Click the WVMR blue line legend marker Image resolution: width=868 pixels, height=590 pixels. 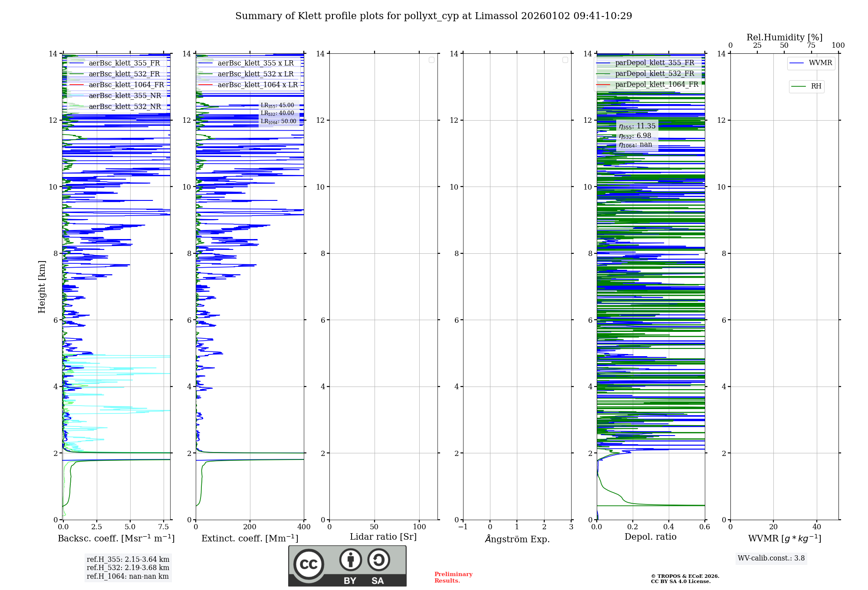coord(797,63)
